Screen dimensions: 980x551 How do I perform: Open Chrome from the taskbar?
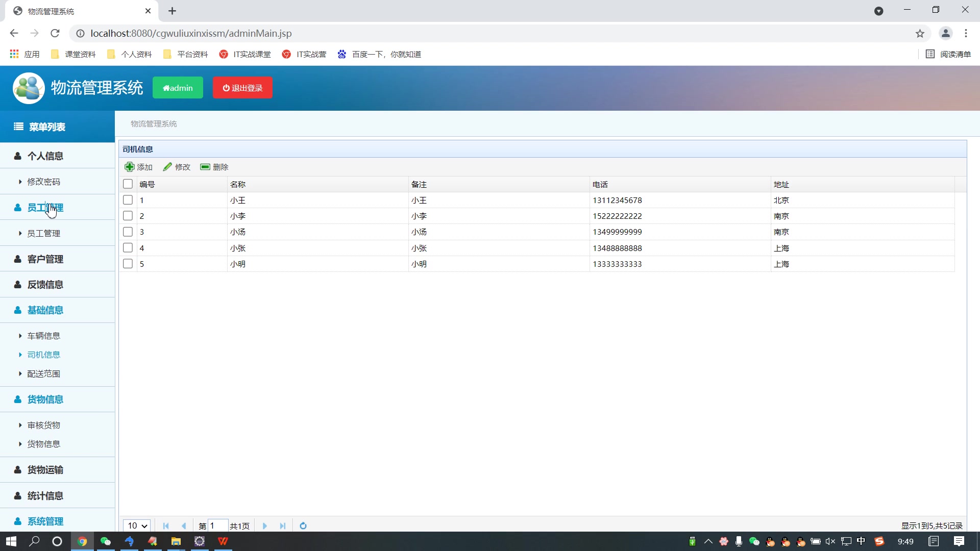[x=82, y=541]
